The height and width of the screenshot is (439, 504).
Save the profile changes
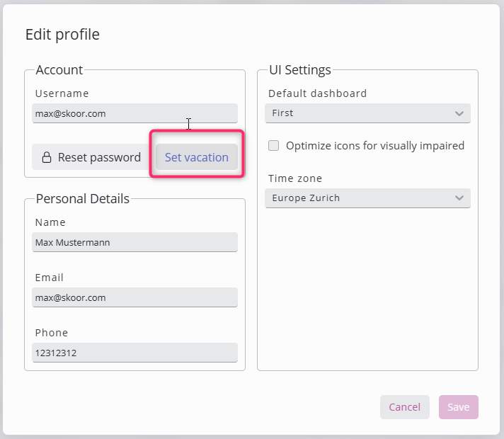(458, 407)
